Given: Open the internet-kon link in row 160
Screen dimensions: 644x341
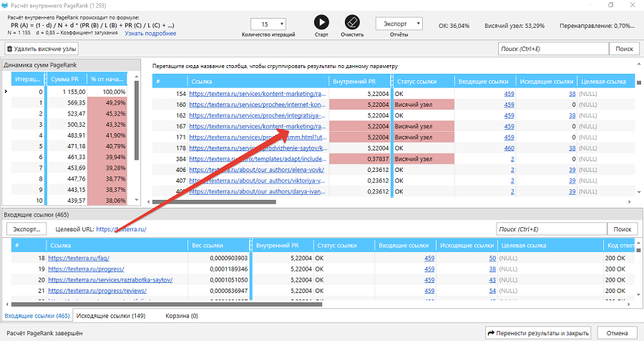Looking at the screenshot, I should click(257, 105).
